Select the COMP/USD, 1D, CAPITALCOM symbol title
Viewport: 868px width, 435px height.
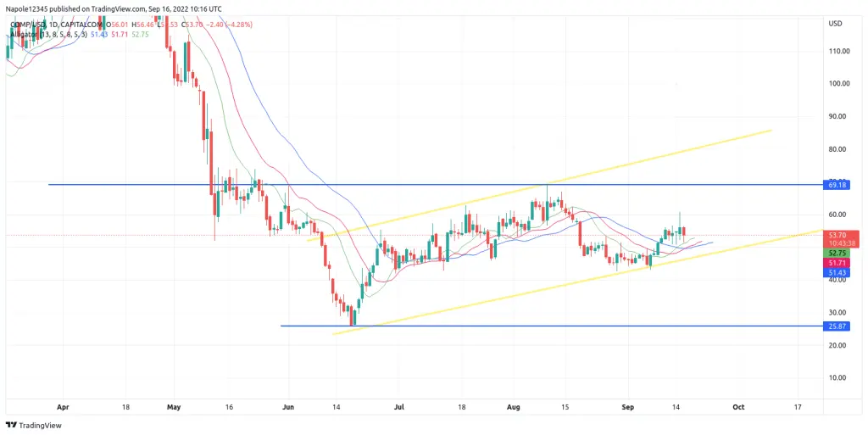click(x=57, y=25)
